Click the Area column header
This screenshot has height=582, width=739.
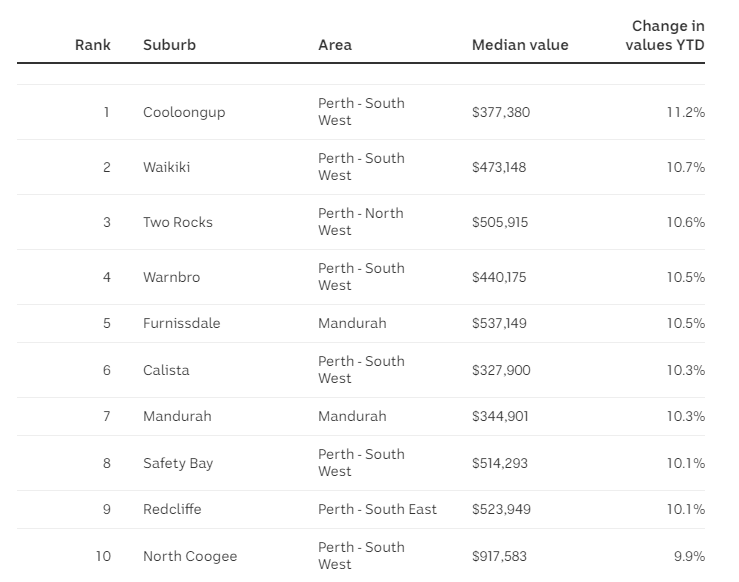[335, 45]
